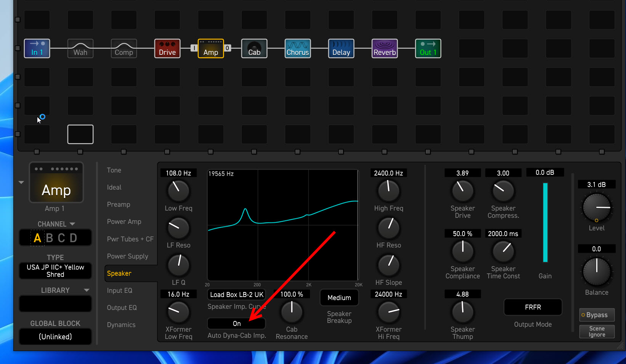The width and height of the screenshot is (626, 364).
Task: Open the Ideal page
Action: 114,187
